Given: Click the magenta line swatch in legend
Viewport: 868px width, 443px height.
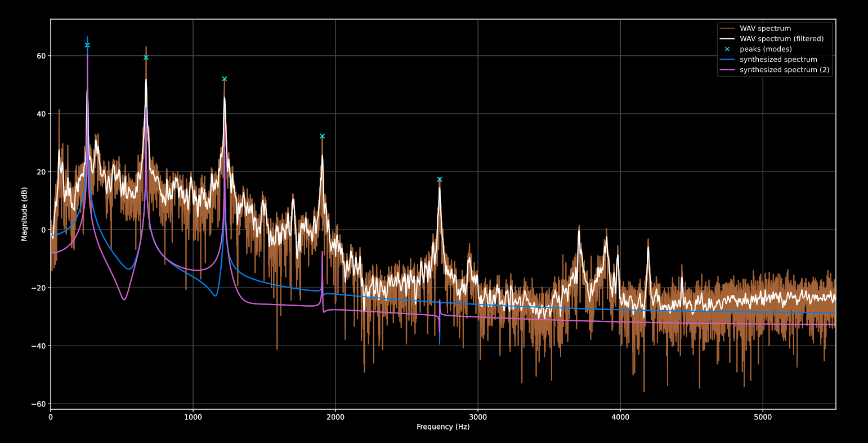Looking at the screenshot, I should (727, 70).
